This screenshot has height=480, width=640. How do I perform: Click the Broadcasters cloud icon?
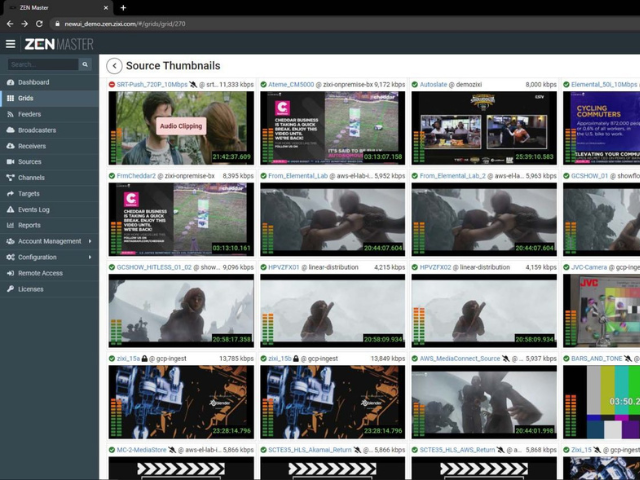pyautogui.click(x=11, y=130)
